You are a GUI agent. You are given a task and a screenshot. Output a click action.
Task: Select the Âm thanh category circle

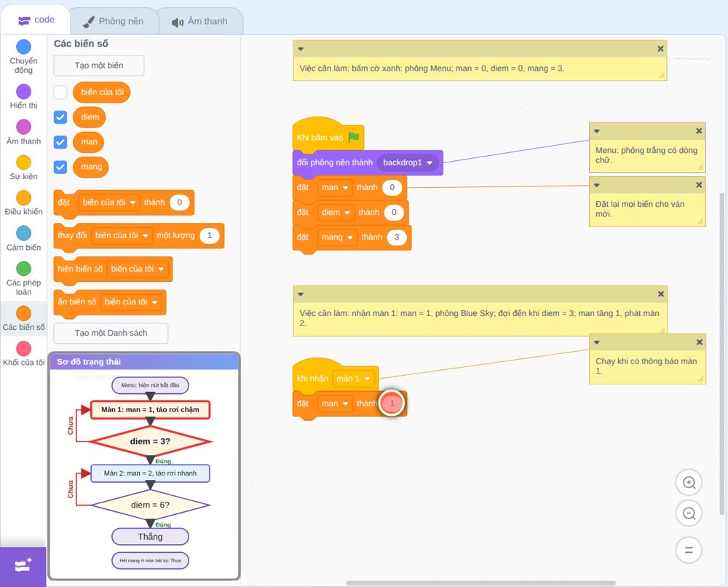[x=24, y=127]
